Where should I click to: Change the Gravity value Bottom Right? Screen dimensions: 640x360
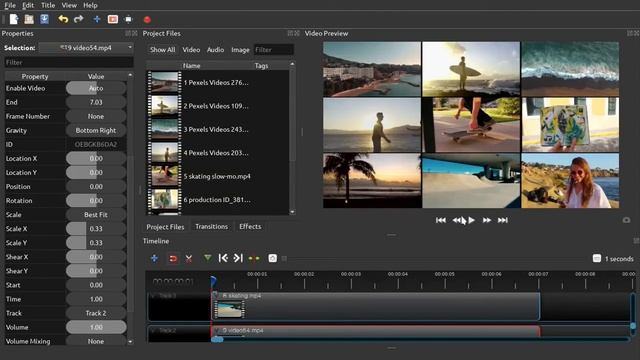click(x=96, y=131)
